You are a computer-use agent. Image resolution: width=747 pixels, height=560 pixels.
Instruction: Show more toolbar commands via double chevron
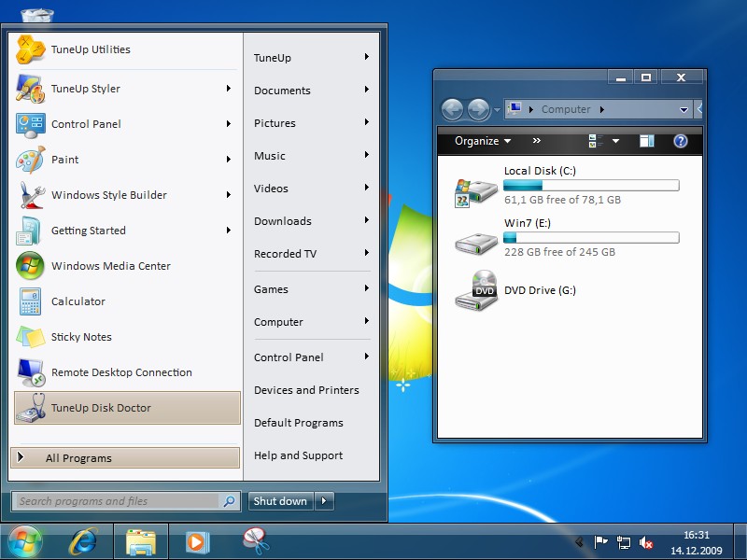point(537,141)
